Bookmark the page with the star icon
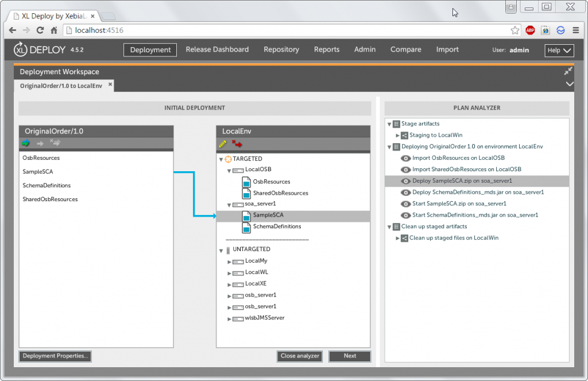588x381 pixels. pyautogui.click(x=515, y=30)
